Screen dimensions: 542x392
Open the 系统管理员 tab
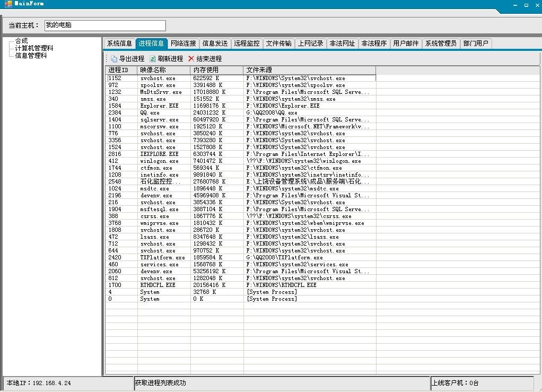[440, 44]
